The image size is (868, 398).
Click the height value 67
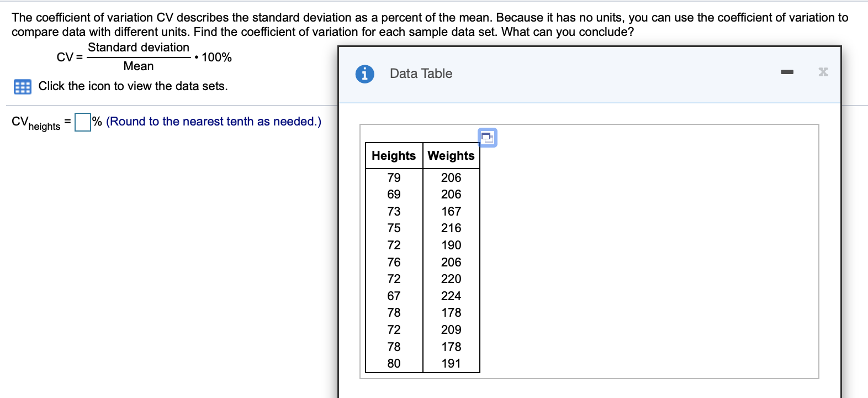click(x=394, y=296)
